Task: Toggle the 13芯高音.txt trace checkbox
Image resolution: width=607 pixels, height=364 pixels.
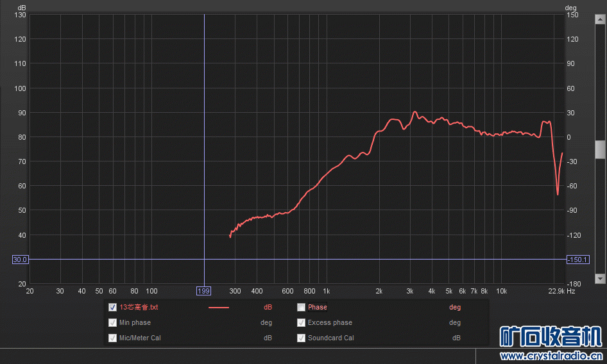Action: pos(113,308)
